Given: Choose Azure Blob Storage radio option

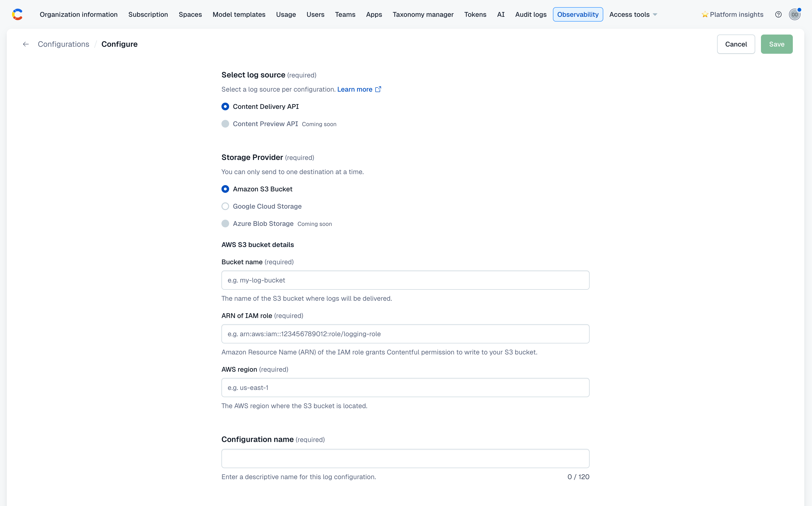Looking at the screenshot, I should tap(225, 224).
